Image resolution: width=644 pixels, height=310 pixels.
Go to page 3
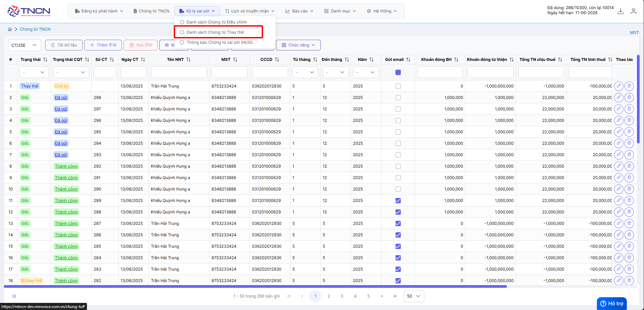tap(342, 296)
